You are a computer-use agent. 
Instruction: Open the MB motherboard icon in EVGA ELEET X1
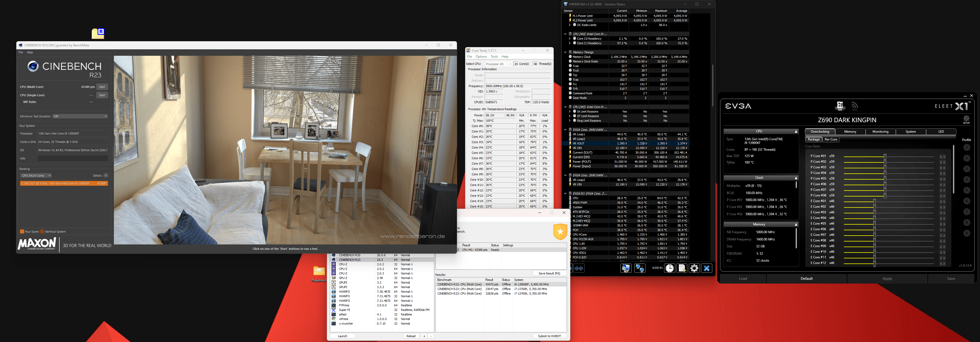click(x=840, y=106)
